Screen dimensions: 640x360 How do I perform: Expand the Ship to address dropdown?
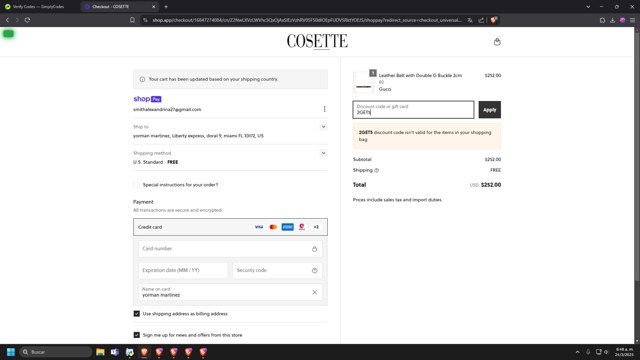(323, 127)
